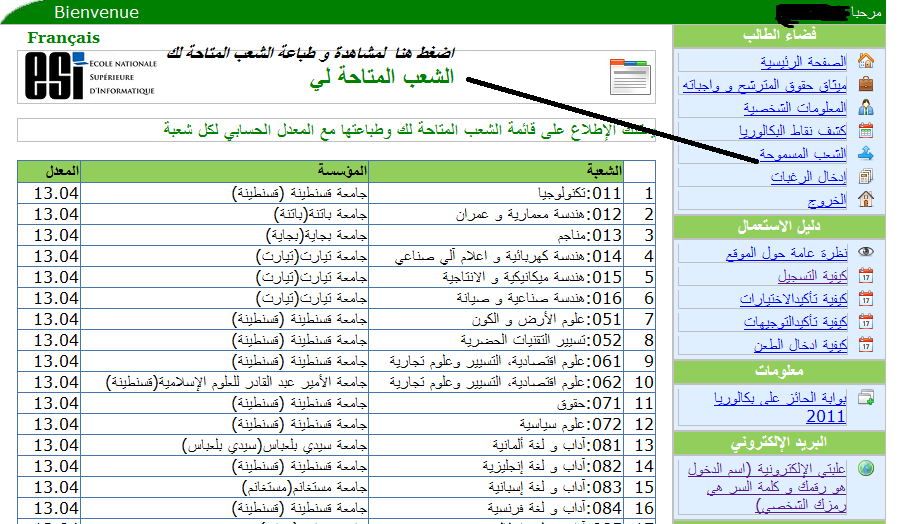Click the printable list icon in header
Viewport: 906px width, 524px height.
pyautogui.click(x=630, y=77)
